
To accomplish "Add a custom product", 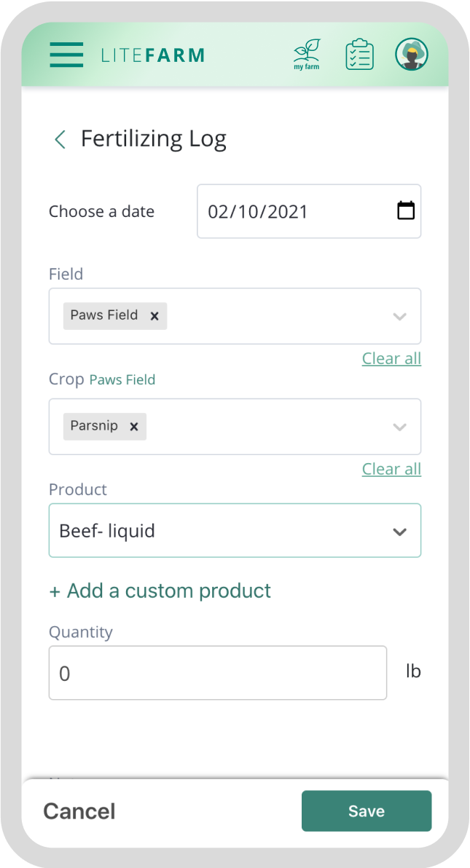I will click(x=160, y=591).
